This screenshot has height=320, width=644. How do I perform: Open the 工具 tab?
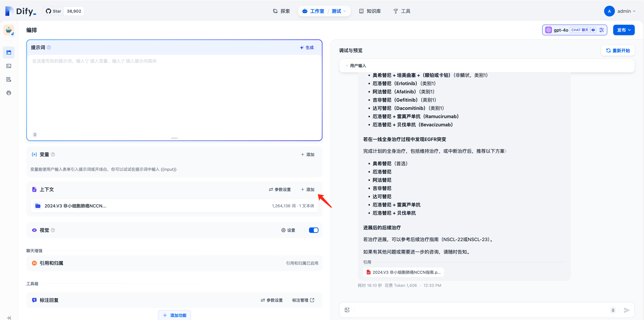[402, 11]
